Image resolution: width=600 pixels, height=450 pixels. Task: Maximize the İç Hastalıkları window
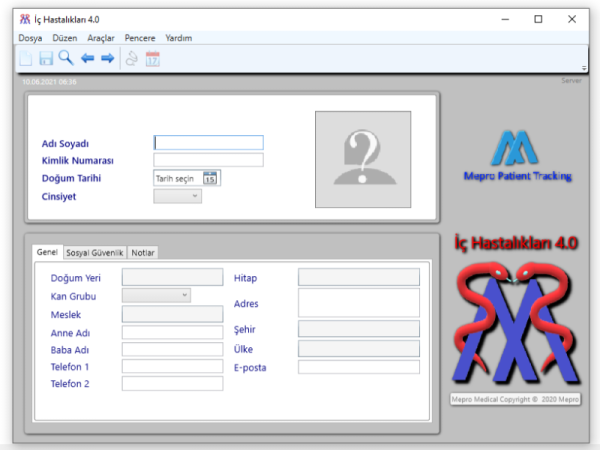pos(538,19)
